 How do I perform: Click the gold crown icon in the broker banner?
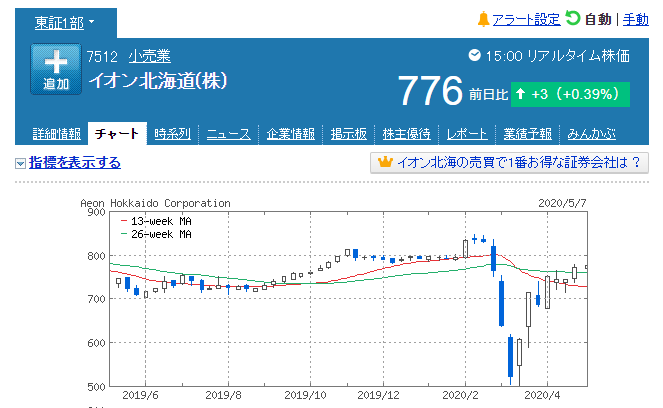click(x=385, y=162)
